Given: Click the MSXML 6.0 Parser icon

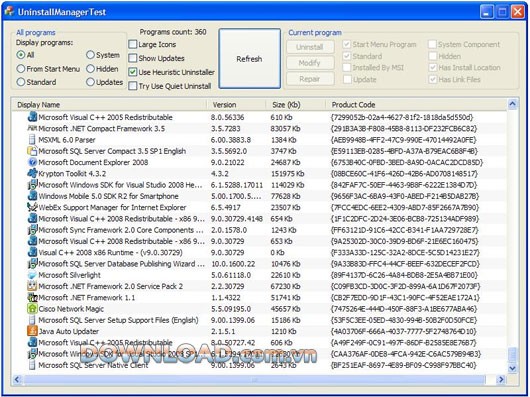Looking at the screenshot, I should click(32, 140).
